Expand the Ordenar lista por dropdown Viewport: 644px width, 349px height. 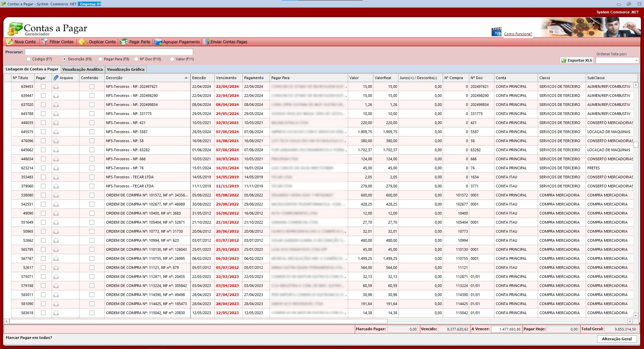point(636,61)
